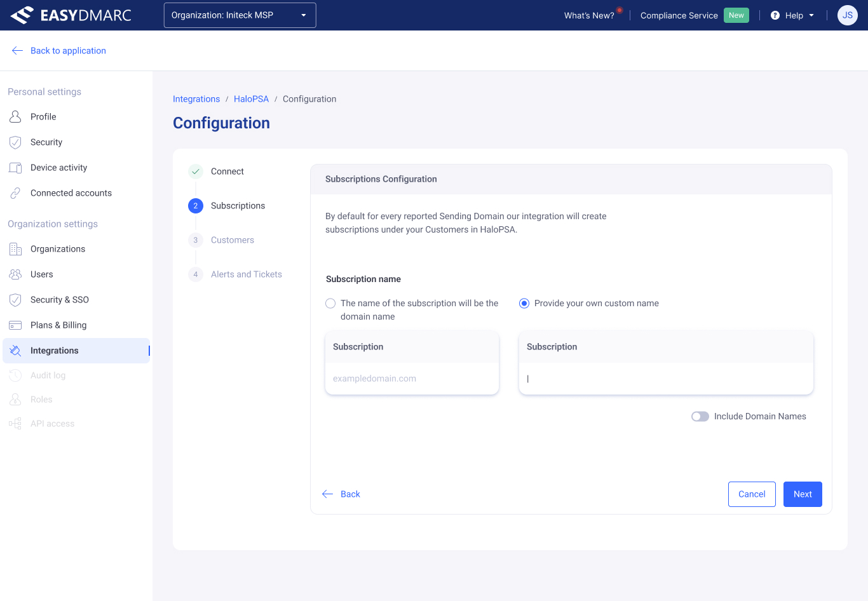The width and height of the screenshot is (868, 601).
Task: Open the Organization: Initeck MSP dropdown
Action: click(240, 15)
